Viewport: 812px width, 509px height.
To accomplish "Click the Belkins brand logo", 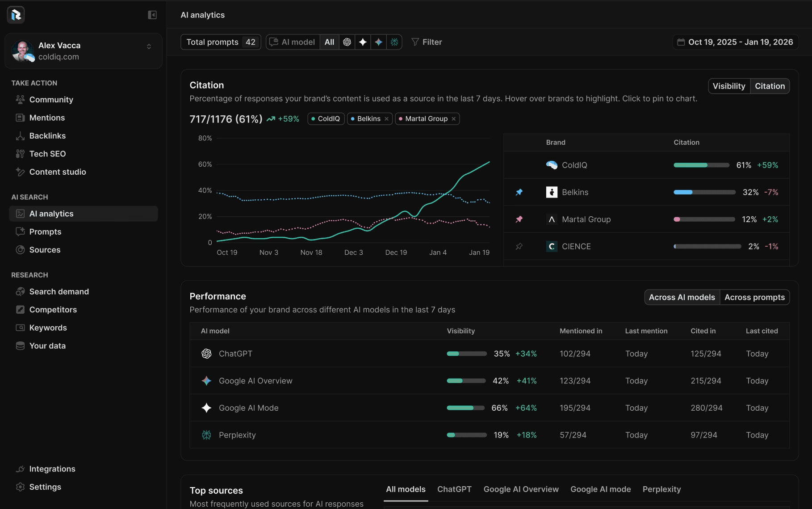I will [x=552, y=192].
